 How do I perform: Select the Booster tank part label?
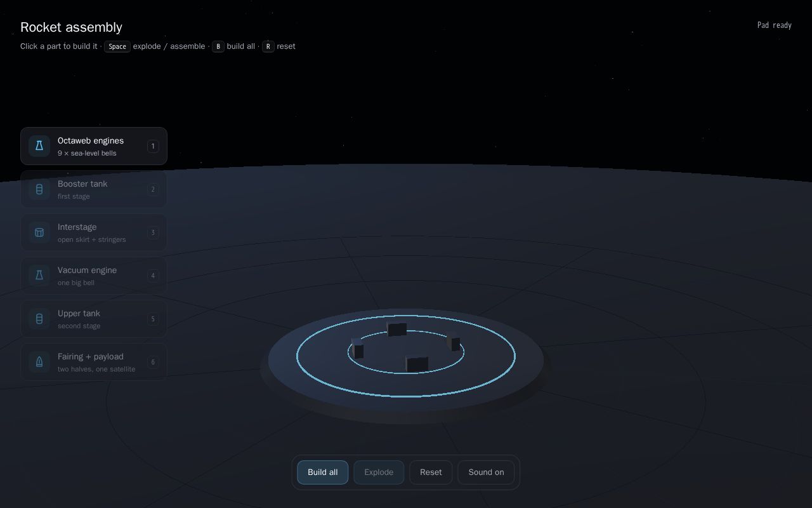pos(82,184)
